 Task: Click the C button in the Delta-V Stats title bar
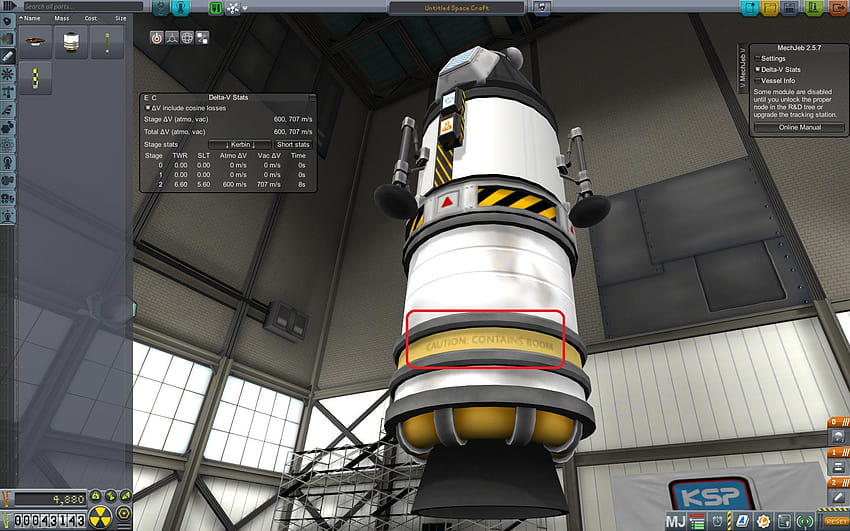(x=154, y=98)
